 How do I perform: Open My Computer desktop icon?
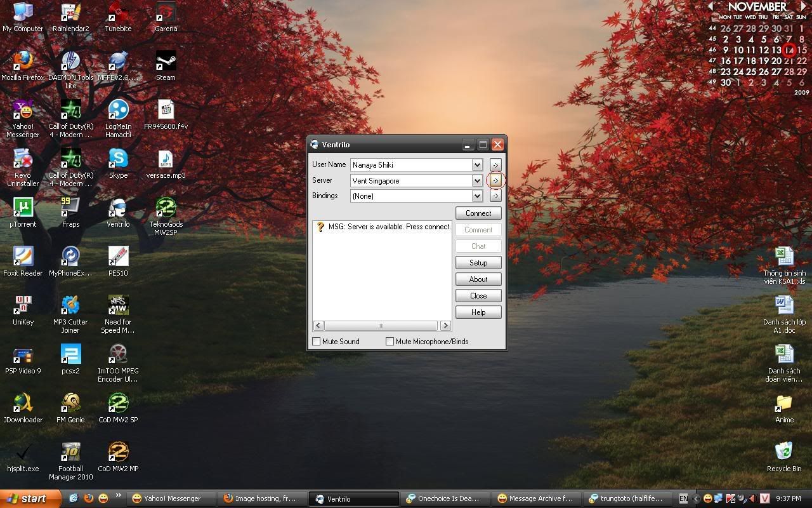click(x=23, y=17)
